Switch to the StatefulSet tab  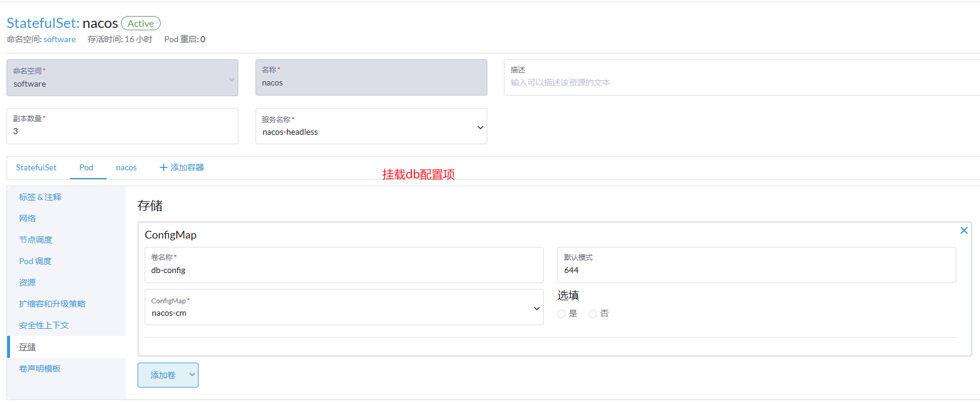(x=36, y=167)
